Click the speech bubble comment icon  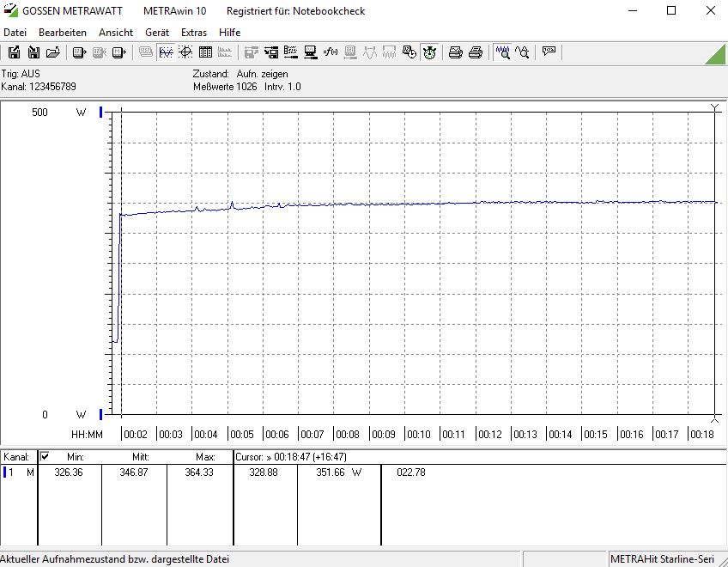pos(549,52)
